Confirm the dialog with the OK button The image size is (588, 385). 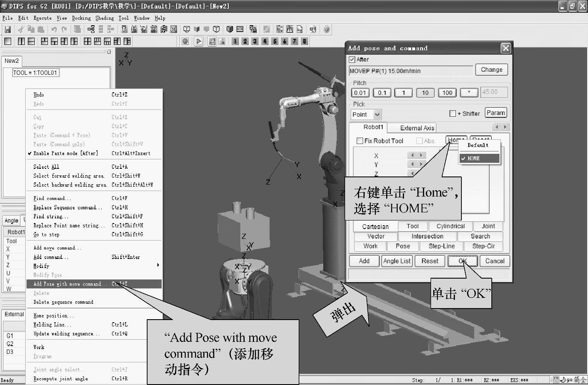tap(463, 261)
